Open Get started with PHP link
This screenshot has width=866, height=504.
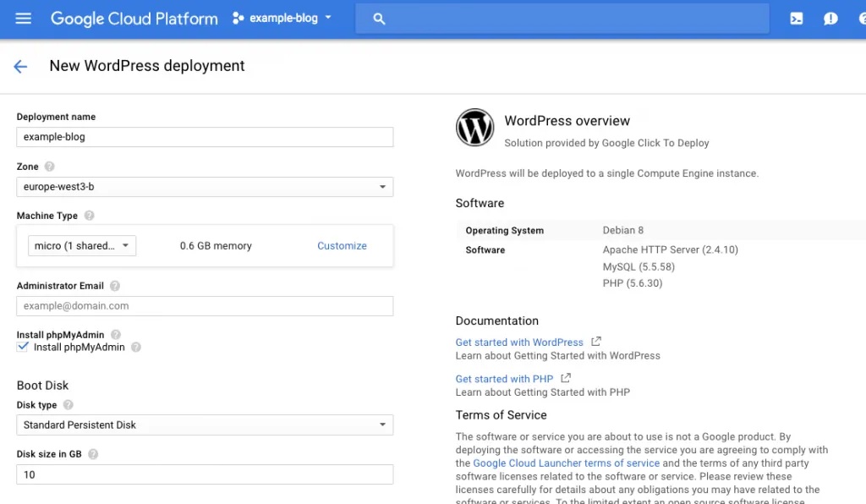tap(504, 379)
